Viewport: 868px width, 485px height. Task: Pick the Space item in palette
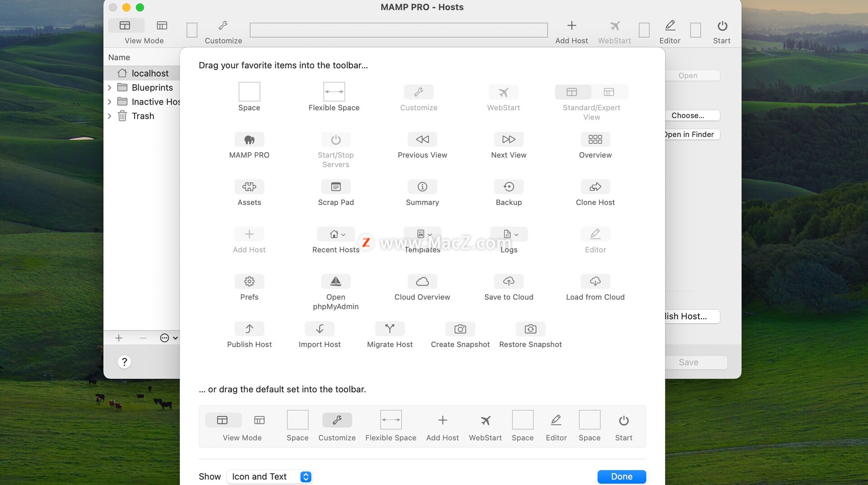click(249, 92)
